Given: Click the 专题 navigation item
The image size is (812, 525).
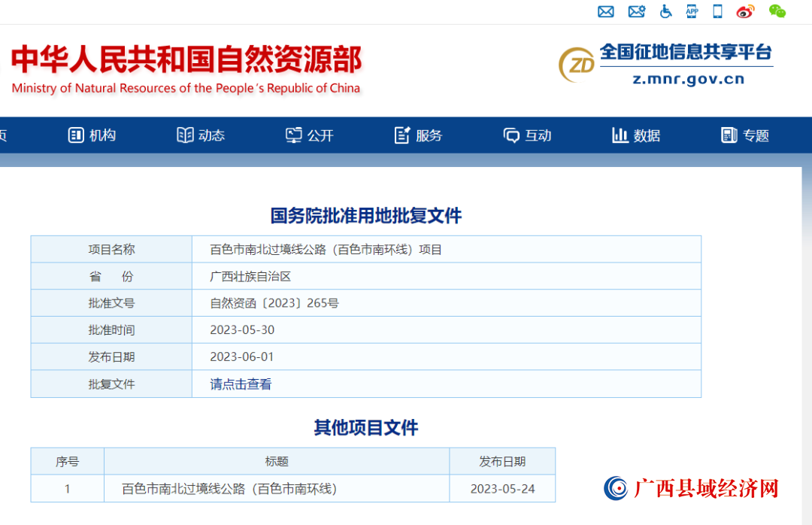Looking at the screenshot, I should point(744,135).
